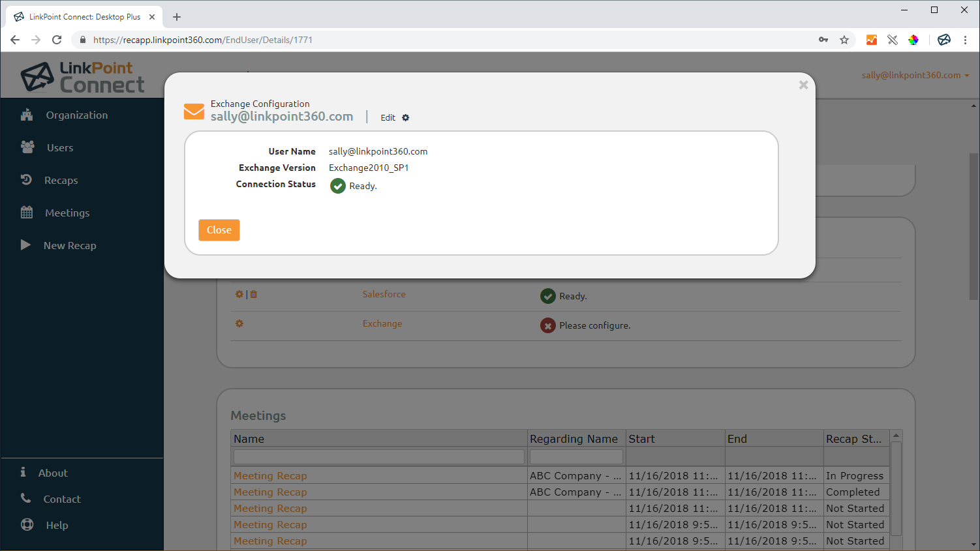
Task: Open the Meeting Recap link marked In Progress
Action: [x=270, y=476]
